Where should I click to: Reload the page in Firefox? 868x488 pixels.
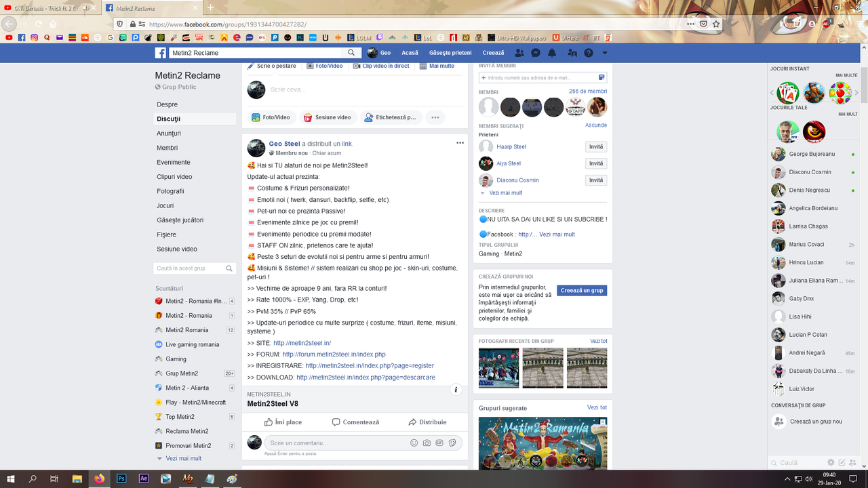click(x=39, y=24)
